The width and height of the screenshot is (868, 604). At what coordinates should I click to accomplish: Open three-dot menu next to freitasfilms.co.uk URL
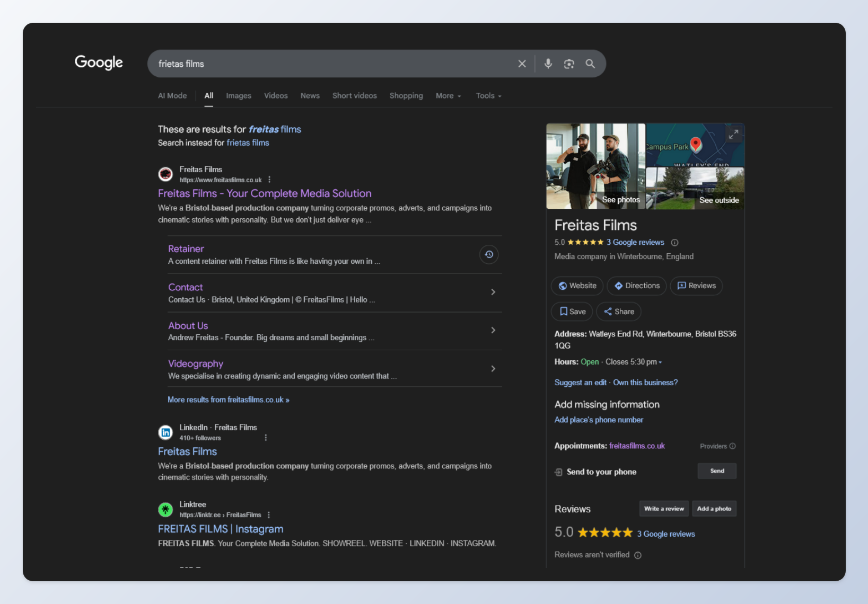click(x=269, y=180)
